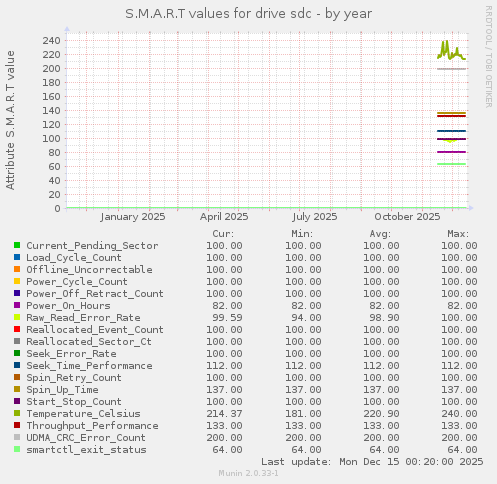This screenshot has height=484, width=497.
Task: Click the Seek_Error_Rate green legend swatch
Action: pyautogui.click(x=17, y=353)
